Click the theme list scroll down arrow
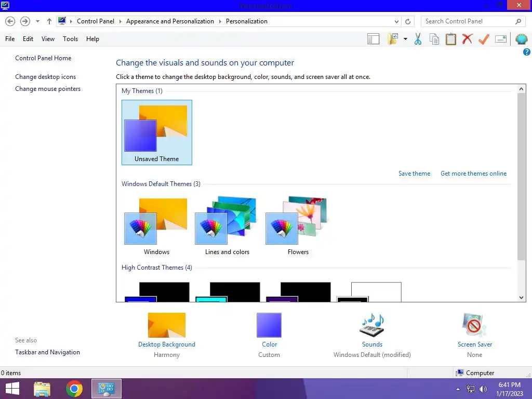Image resolution: width=532 pixels, height=399 pixels. pos(521,298)
